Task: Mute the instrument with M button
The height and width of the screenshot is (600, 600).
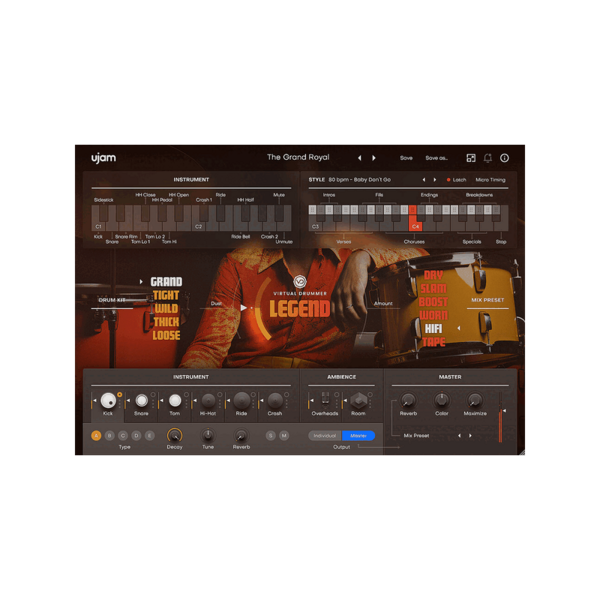Action: pyautogui.click(x=284, y=436)
